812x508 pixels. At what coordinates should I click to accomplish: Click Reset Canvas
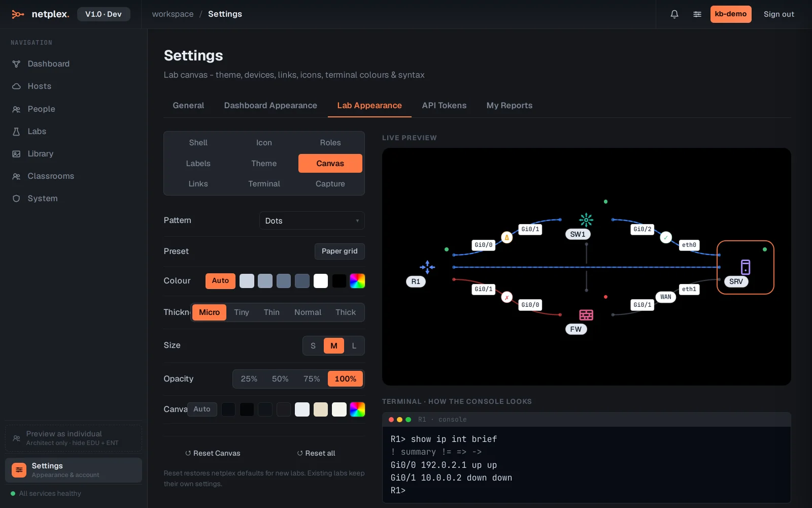213,453
